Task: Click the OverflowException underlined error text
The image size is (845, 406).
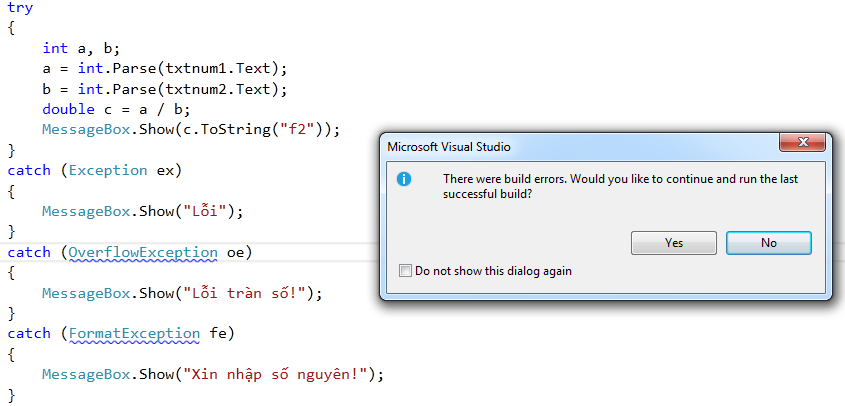Action: tap(143, 252)
